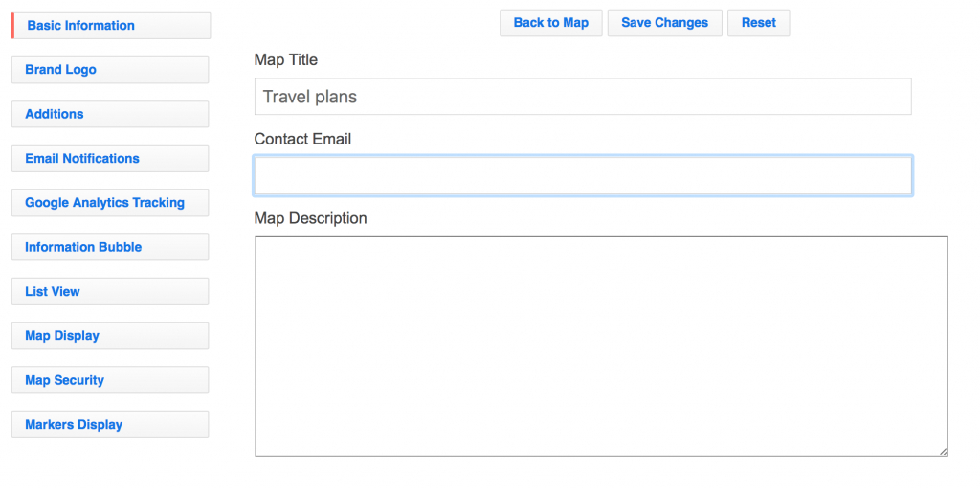This screenshot has width=980, height=488.
Task: Reset the form with the Reset button
Action: [x=758, y=23]
